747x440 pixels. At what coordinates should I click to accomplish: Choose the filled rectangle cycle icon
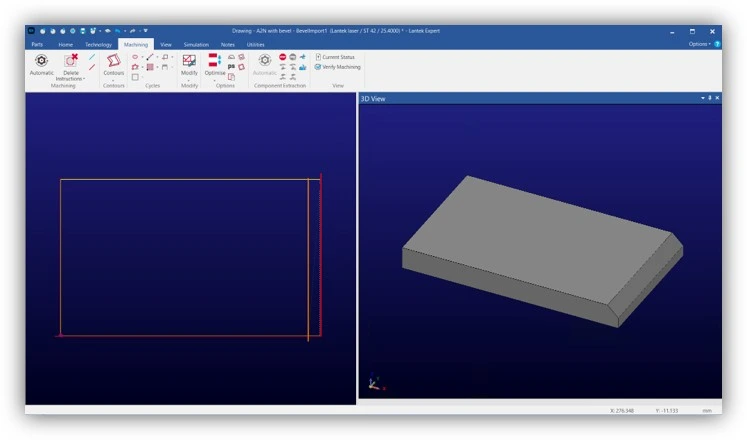[x=150, y=67]
